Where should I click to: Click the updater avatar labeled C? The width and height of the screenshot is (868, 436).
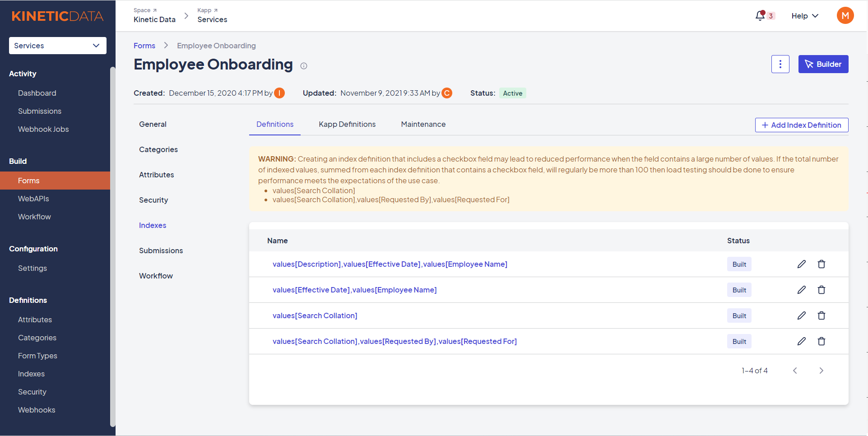click(x=447, y=93)
